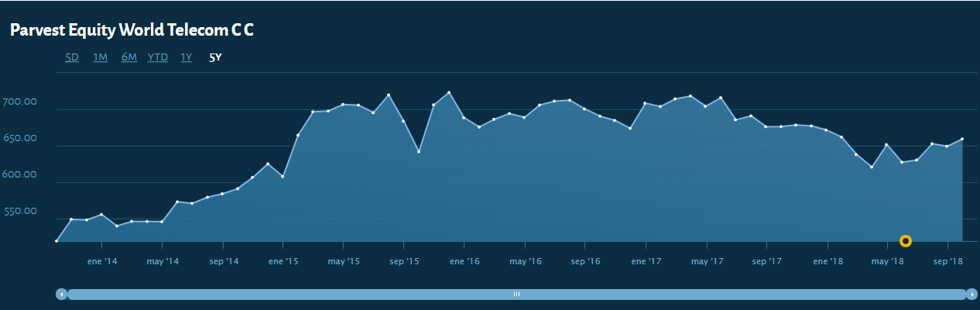Click the may '18 axis label
The width and height of the screenshot is (980, 310).
pos(888,262)
